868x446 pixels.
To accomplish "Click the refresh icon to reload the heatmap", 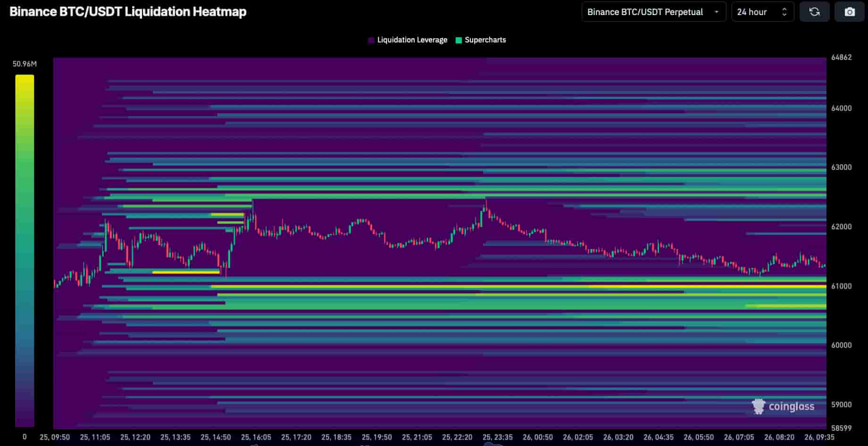I will [x=815, y=12].
